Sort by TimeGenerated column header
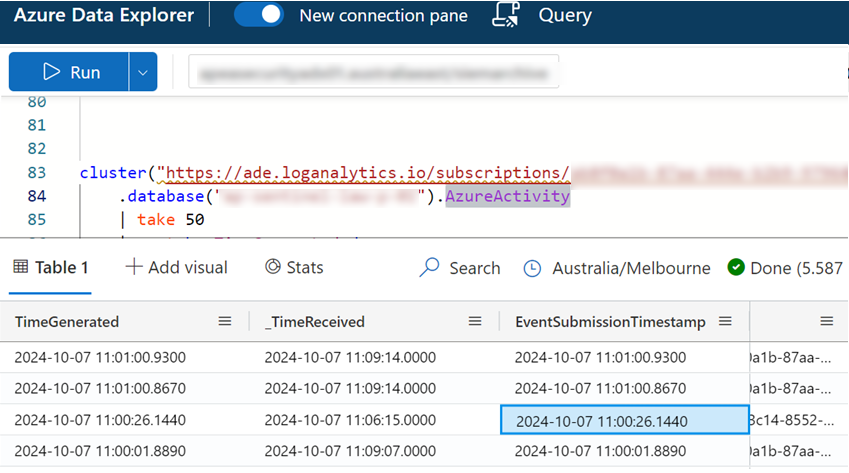Screen dimensions: 849x473 67,322
